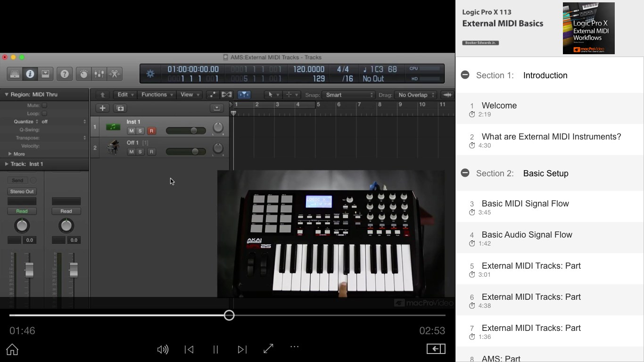Open the View menu in tracks area
This screenshot has width=644, height=362.
pyautogui.click(x=190, y=95)
